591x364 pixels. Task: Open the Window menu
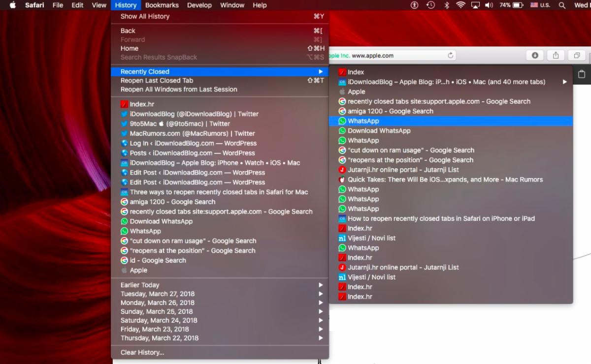coord(232,5)
